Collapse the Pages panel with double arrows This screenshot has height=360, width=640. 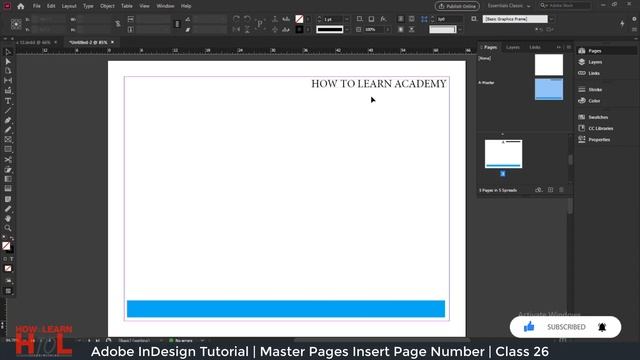[x=559, y=47]
